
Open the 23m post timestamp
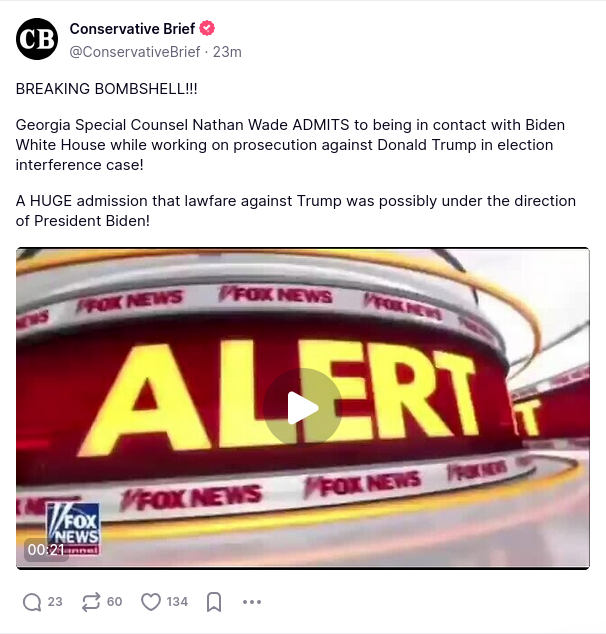click(227, 52)
